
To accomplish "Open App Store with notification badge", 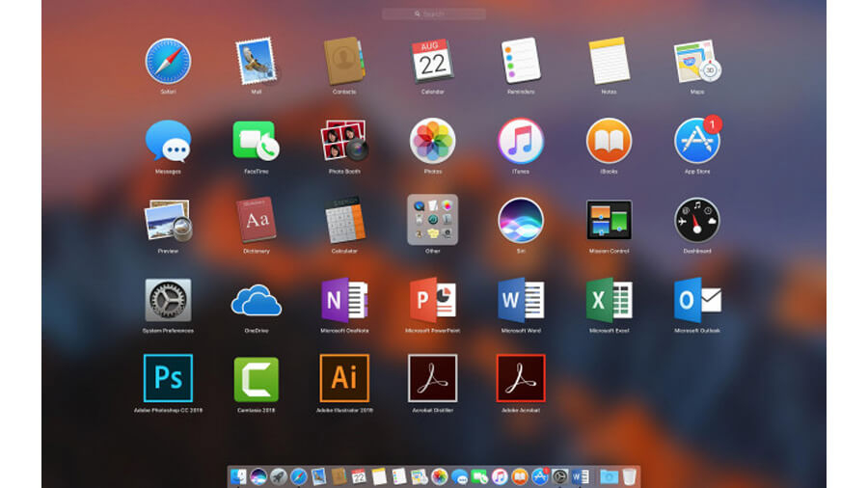I will coord(696,141).
